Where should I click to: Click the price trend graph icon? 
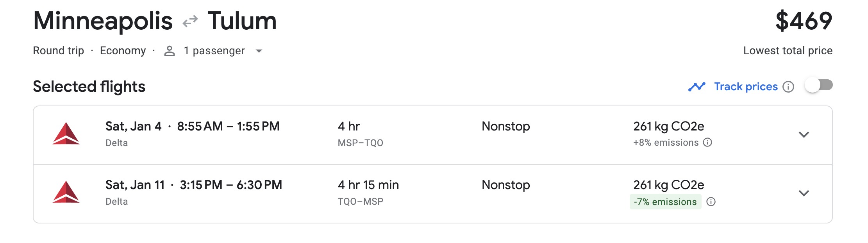[697, 86]
